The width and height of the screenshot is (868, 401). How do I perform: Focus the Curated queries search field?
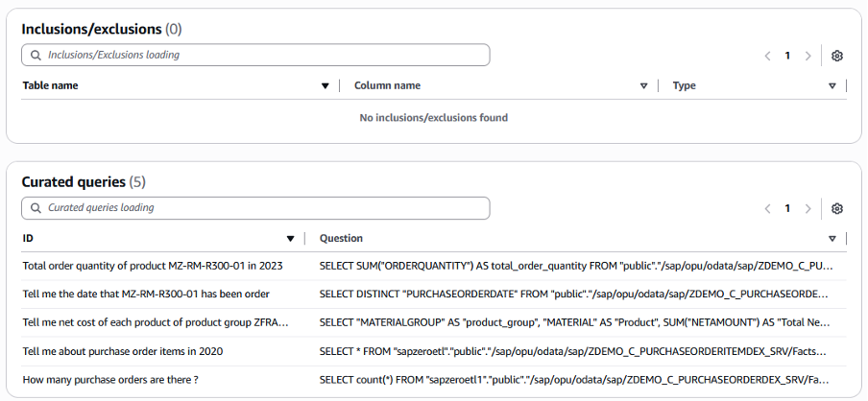[x=259, y=208]
